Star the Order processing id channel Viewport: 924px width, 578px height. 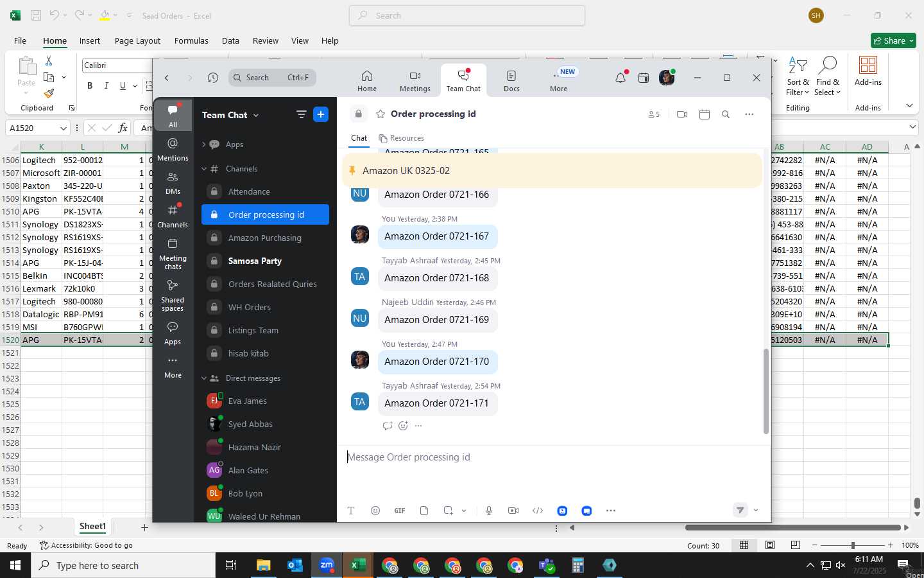tap(381, 114)
